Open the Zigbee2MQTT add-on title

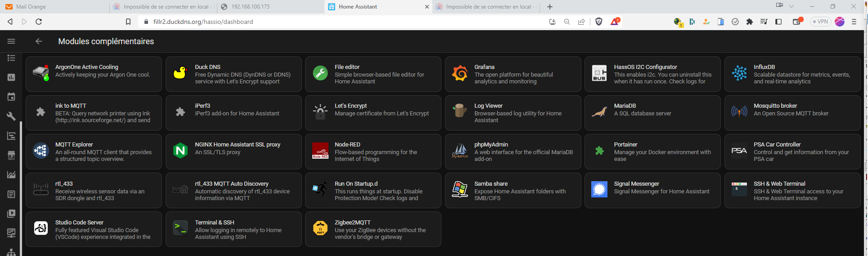[353, 223]
